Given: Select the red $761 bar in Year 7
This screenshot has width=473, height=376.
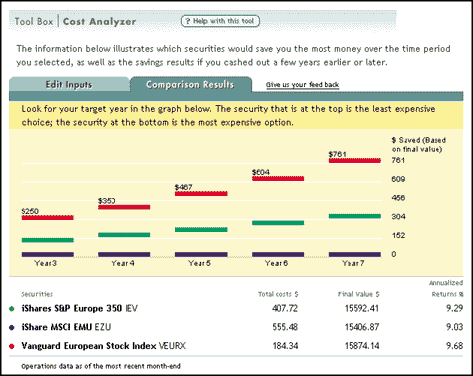Looking at the screenshot, I should 355,161.
